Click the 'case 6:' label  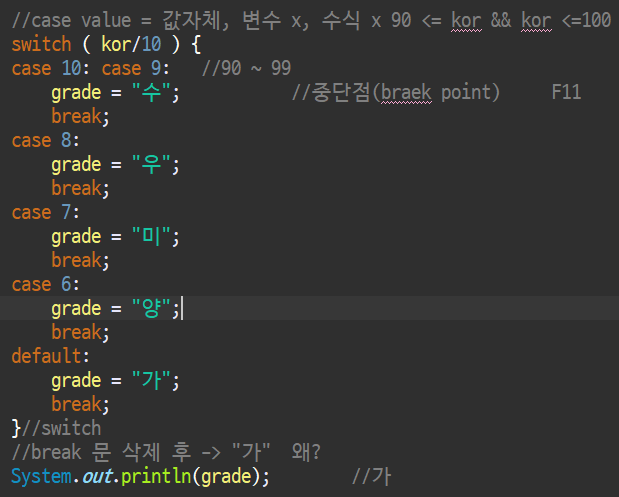click(45, 284)
